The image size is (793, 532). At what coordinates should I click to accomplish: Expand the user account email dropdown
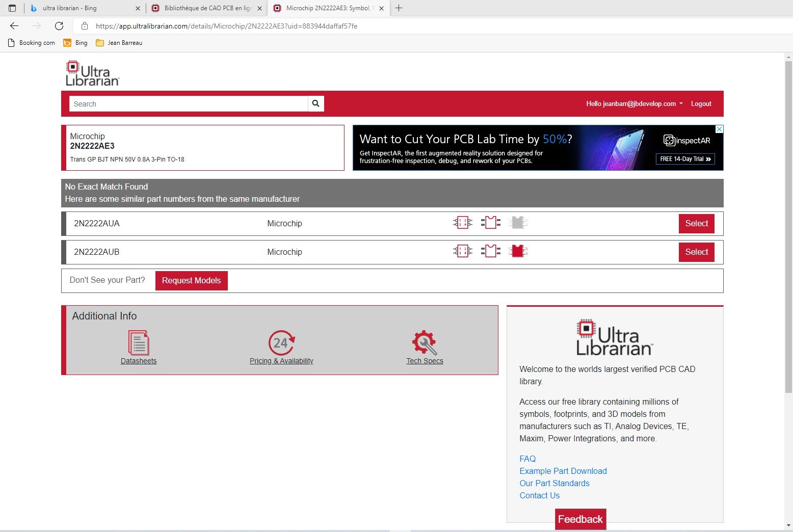tap(634, 103)
